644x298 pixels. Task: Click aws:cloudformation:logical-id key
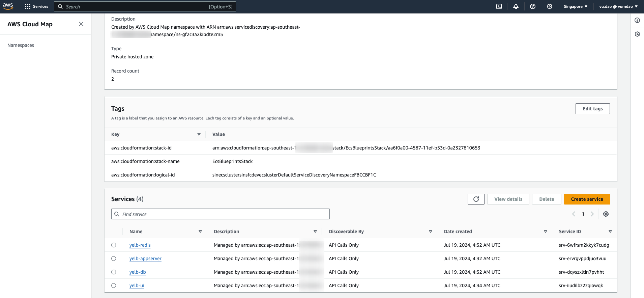143,175
